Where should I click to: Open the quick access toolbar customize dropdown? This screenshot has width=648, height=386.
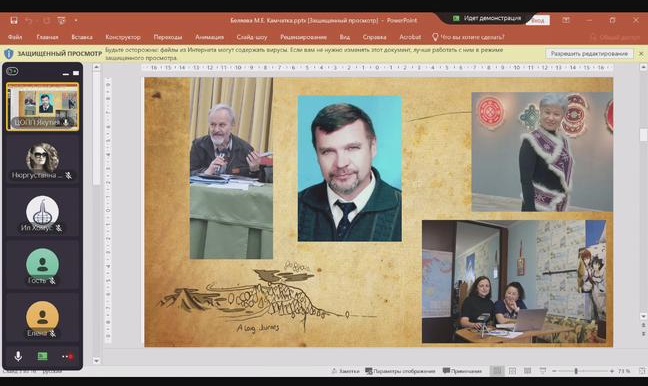coord(76,20)
